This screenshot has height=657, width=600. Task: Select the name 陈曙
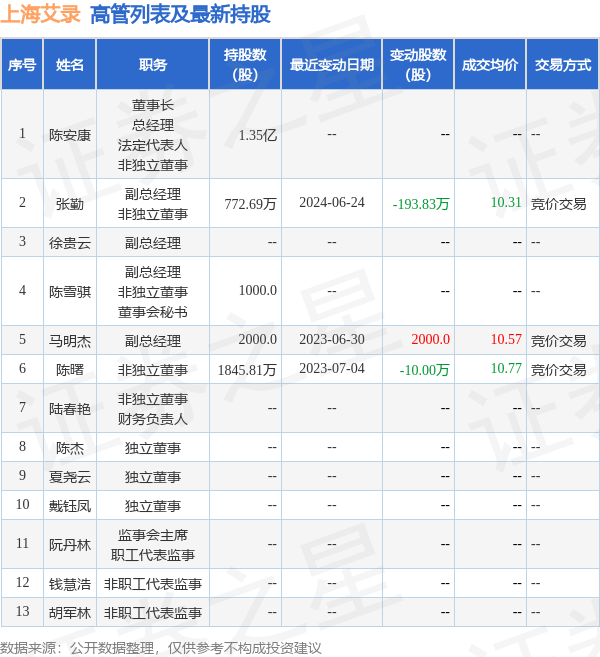70,370
